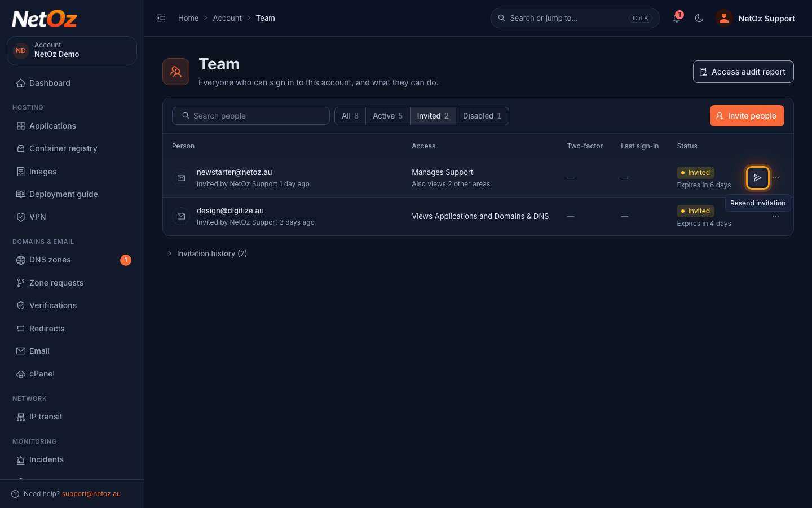Open Incidents page

[x=72, y=459]
